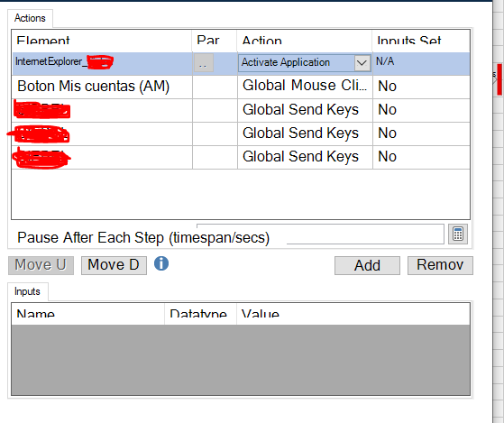Click the Par ellipsis button in first row
Image resolution: width=504 pixels, height=423 pixels.
(x=204, y=62)
